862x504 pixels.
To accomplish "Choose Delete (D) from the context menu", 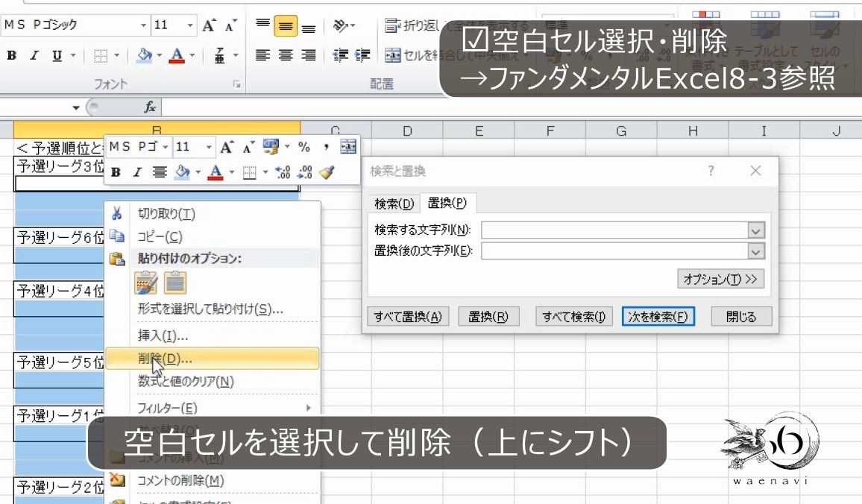I will pos(213,359).
